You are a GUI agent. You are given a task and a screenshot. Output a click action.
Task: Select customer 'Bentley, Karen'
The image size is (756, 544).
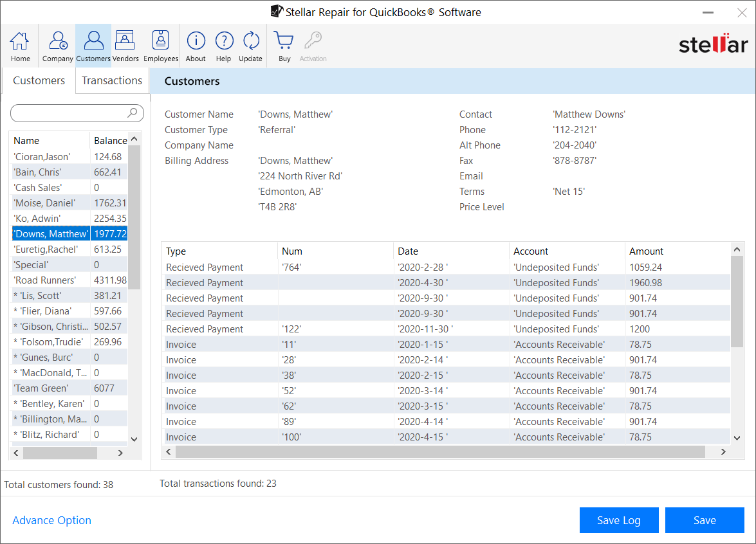[x=70, y=403]
